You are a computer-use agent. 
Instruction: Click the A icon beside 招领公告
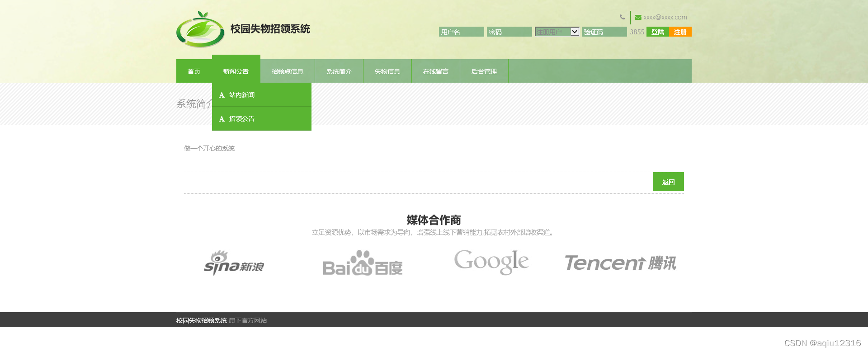[x=222, y=119]
